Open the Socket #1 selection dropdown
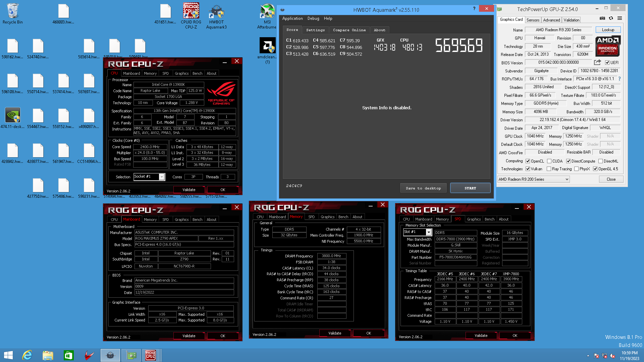 tap(149, 177)
